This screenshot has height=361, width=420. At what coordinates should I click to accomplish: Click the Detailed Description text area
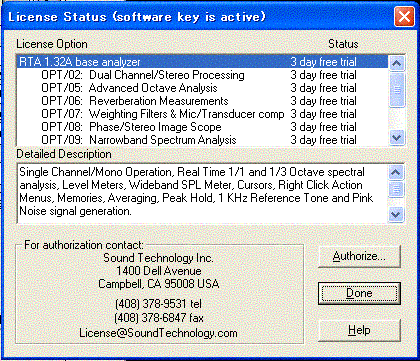(203, 193)
